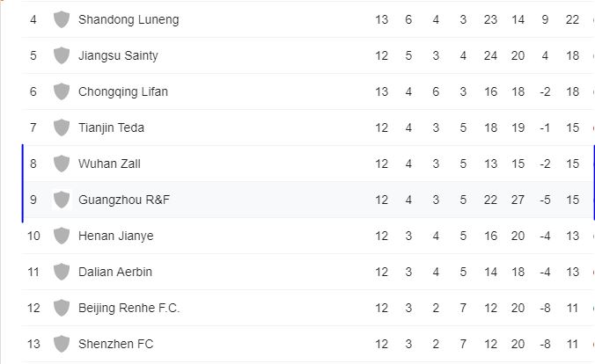Open the Shandong Luneng team link
This screenshot has width=595, height=364.
point(129,19)
